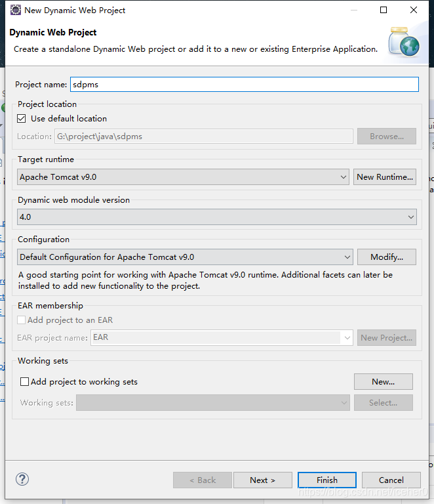
Task: Focus the Project name text field
Action: [x=245, y=84]
